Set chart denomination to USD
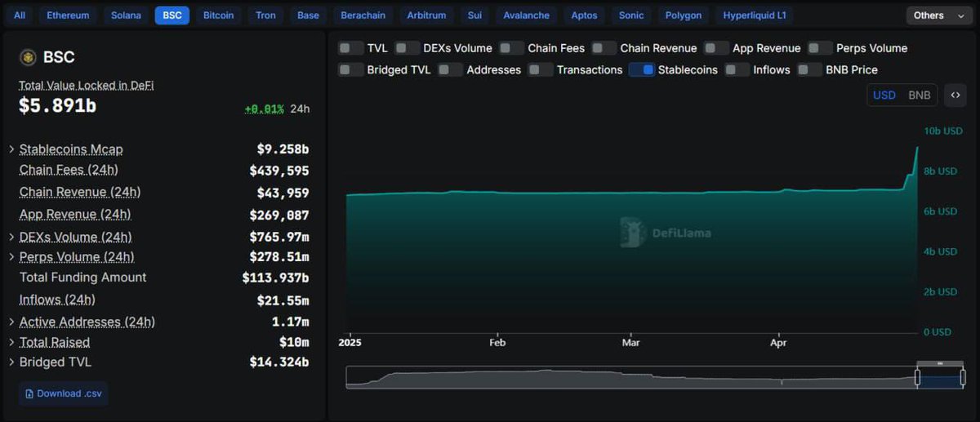The width and height of the screenshot is (980, 422). [884, 96]
